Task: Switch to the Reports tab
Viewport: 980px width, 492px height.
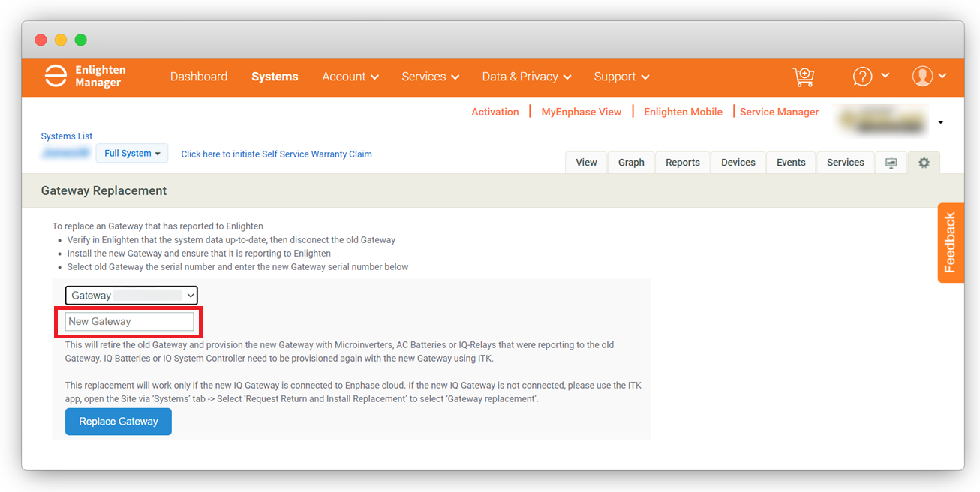Action: click(683, 163)
